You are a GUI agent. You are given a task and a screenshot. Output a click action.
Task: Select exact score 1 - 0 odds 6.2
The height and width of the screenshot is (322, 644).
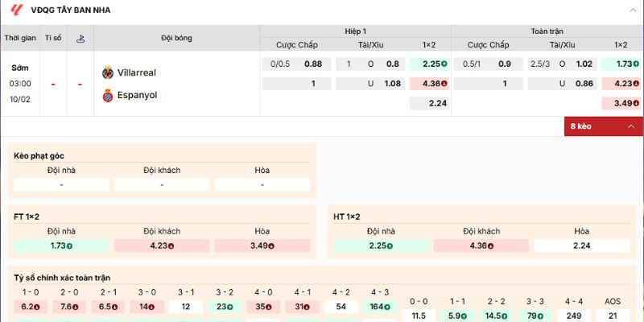(x=31, y=307)
